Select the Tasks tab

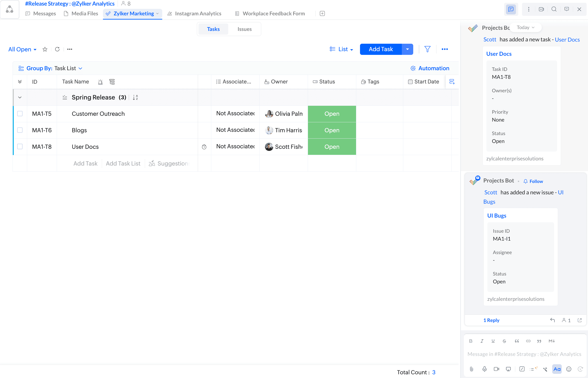tap(213, 29)
